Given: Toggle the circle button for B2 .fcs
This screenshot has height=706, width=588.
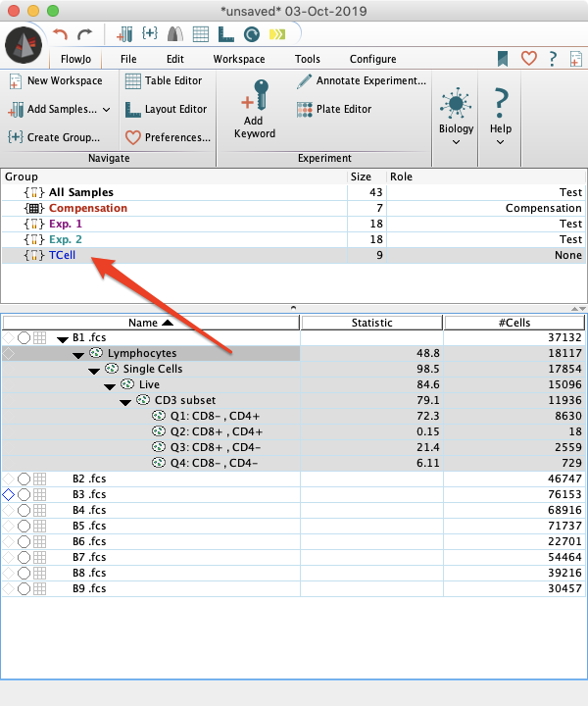Looking at the screenshot, I should pyautogui.click(x=24, y=479).
